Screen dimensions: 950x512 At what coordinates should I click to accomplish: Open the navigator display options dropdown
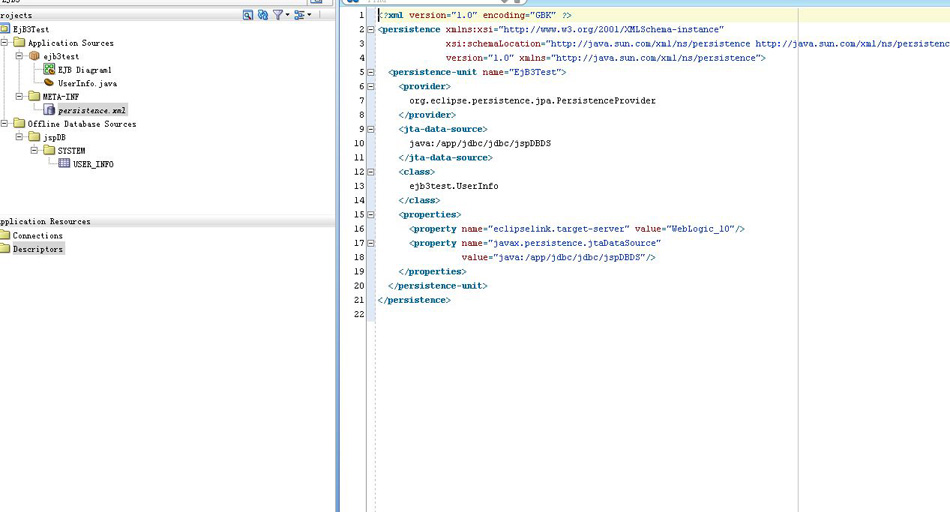pos(302,15)
